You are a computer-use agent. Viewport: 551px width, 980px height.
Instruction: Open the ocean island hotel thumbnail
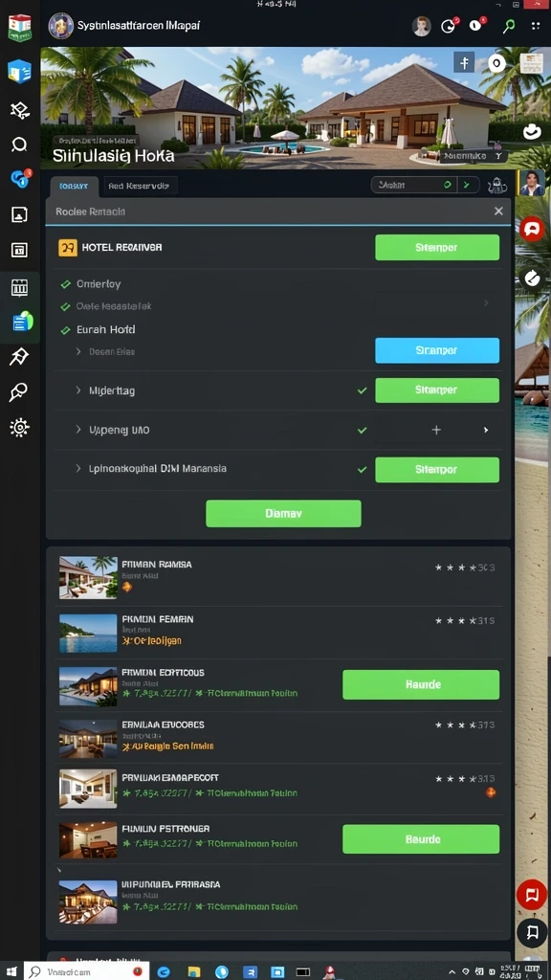(x=88, y=634)
